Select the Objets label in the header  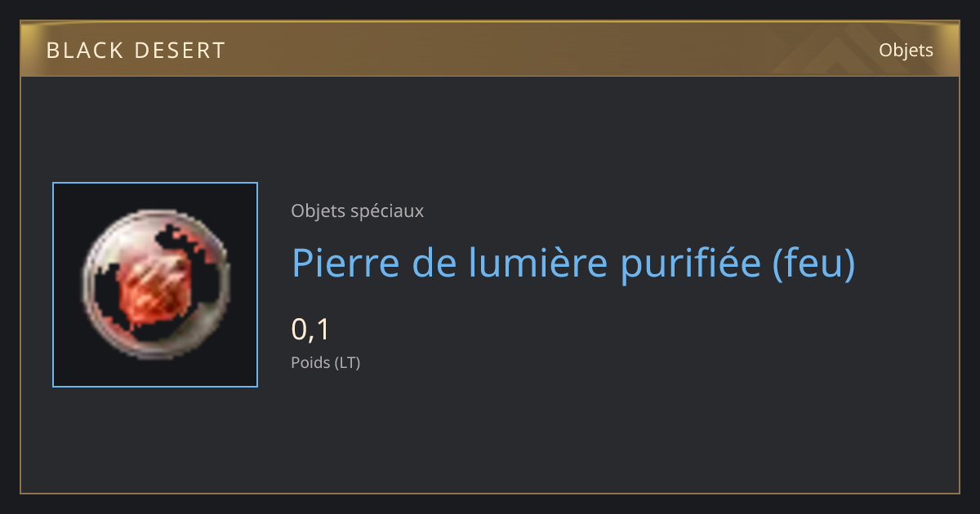(906, 51)
